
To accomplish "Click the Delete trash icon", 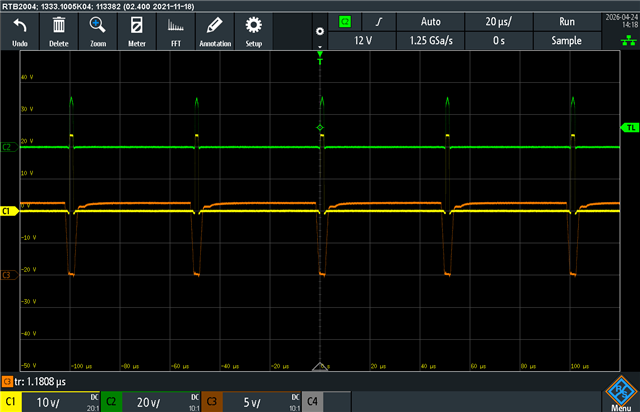I will click(x=59, y=31).
